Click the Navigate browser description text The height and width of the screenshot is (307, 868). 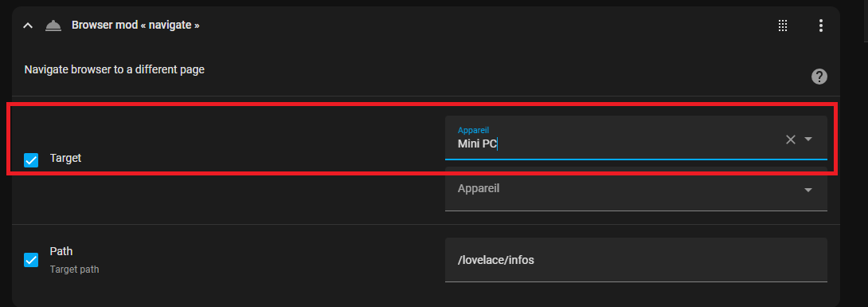click(x=115, y=70)
